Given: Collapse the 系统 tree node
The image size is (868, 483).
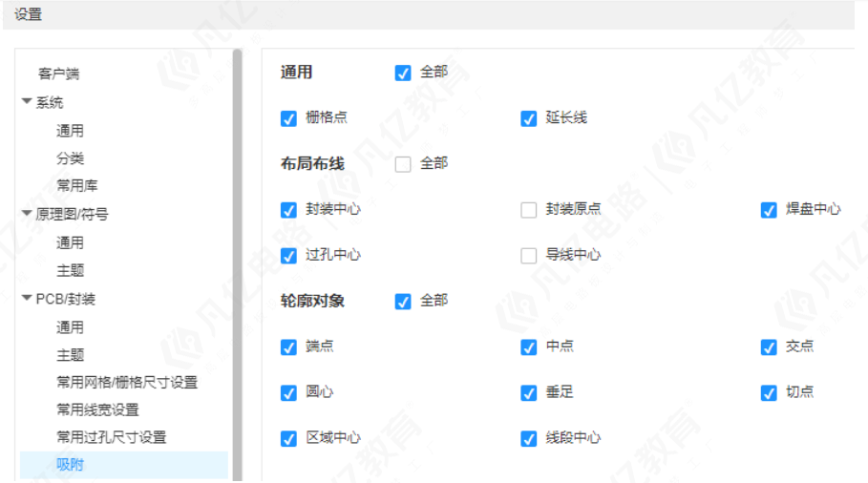Looking at the screenshot, I should (26, 101).
